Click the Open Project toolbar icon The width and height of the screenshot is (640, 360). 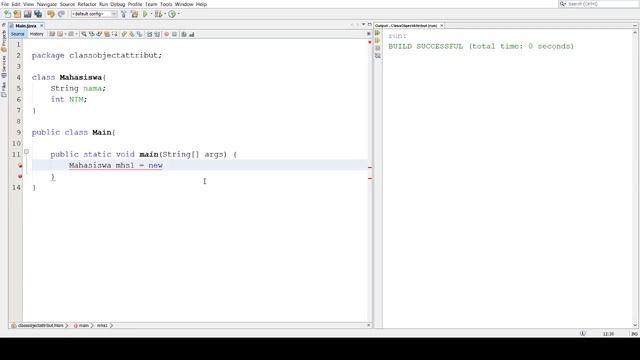click(x=27, y=14)
